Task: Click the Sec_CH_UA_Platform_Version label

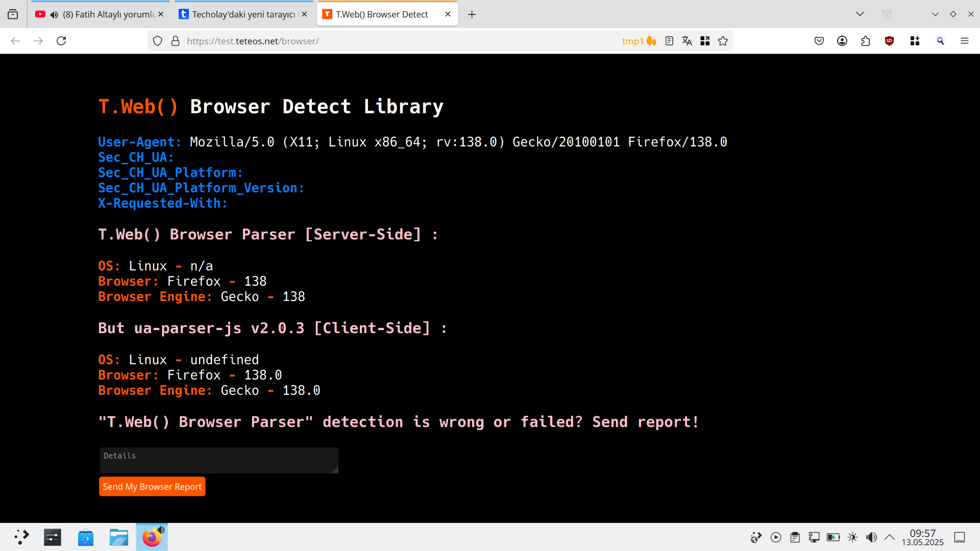Action: [201, 188]
